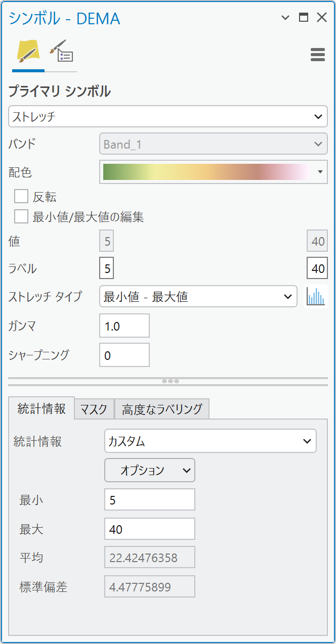This screenshot has width=336, height=644.
Task: Open the Primary Symbology brush tab icon
Action: pos(28,52)
